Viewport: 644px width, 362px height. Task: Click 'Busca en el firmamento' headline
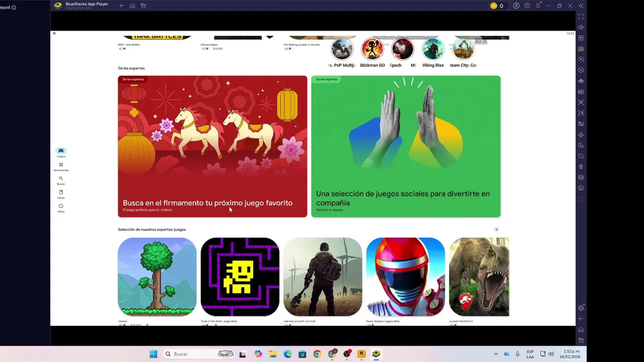(x=207, y=203)
